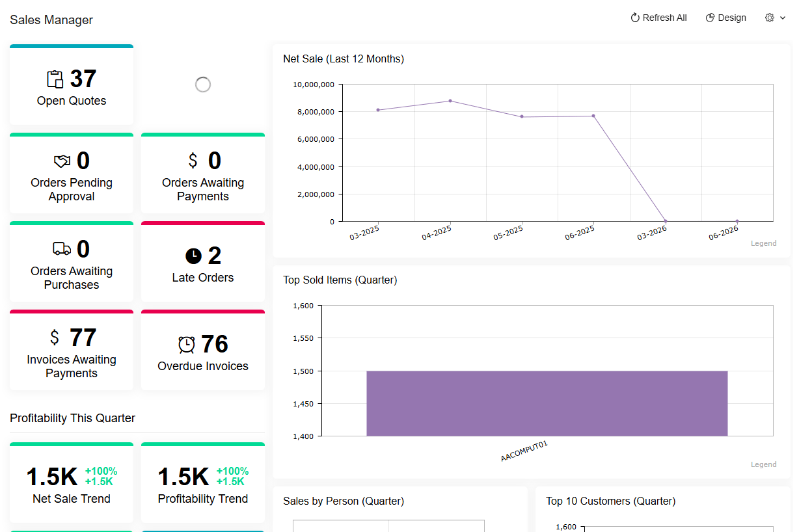Open the Open Quotes tile
This screenshot has height=532, width=799.
coord(72,85)
